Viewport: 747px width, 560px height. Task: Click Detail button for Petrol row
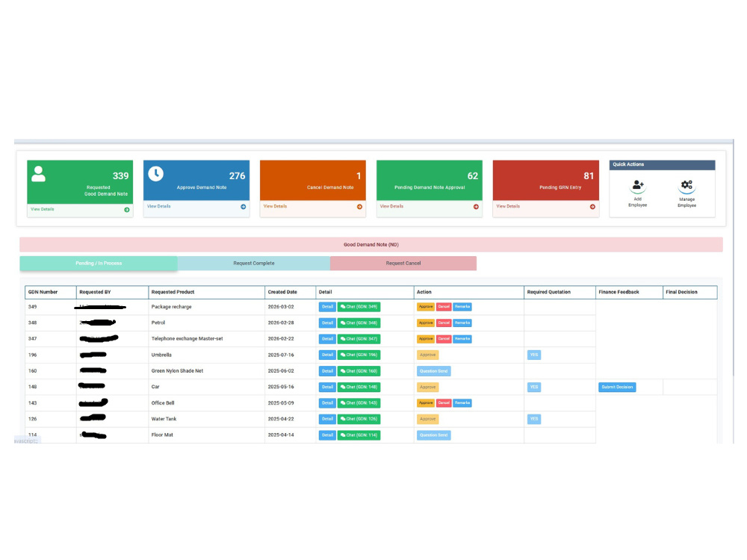327,323
